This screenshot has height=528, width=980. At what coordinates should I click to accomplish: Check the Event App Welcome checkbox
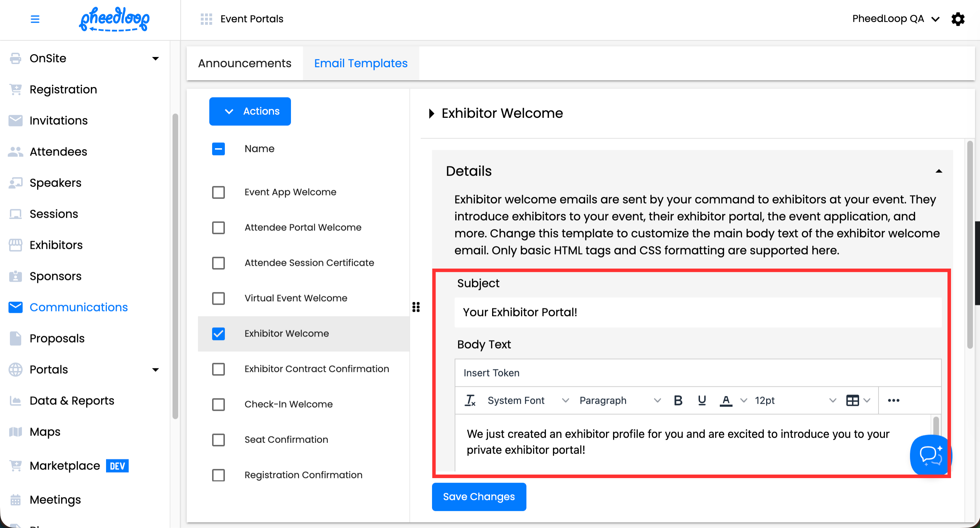click(x=218, y=192)
